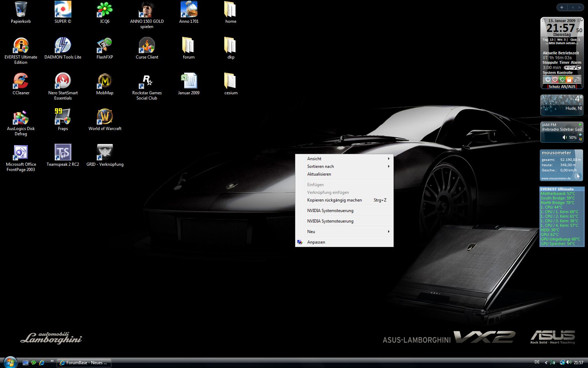Select the ANNO 1503 GOLD spielen shortcut

[x=147, y=15]
